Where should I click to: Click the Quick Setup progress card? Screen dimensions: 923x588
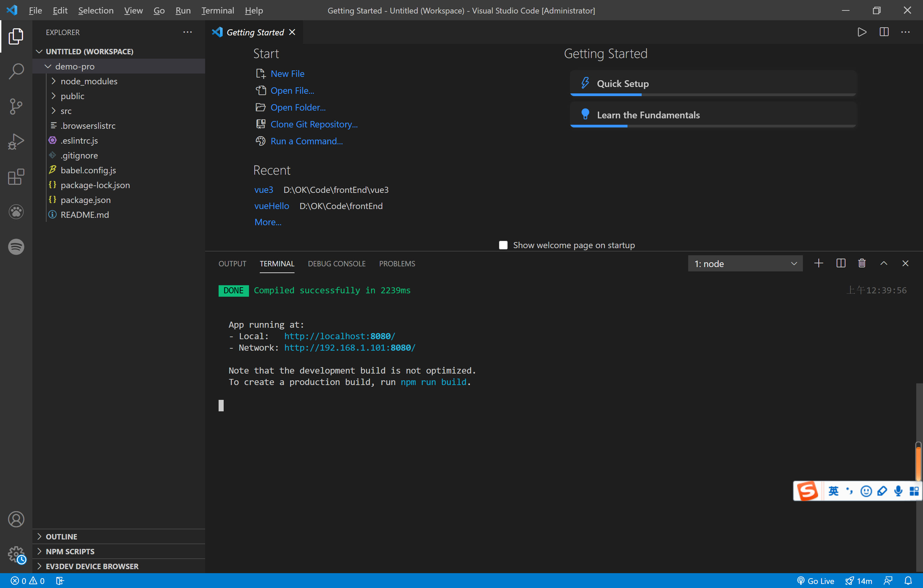click(x=712, y=84)
